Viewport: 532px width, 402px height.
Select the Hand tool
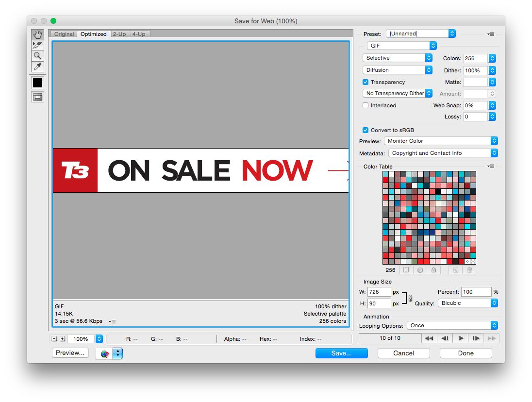click(37, 34)
